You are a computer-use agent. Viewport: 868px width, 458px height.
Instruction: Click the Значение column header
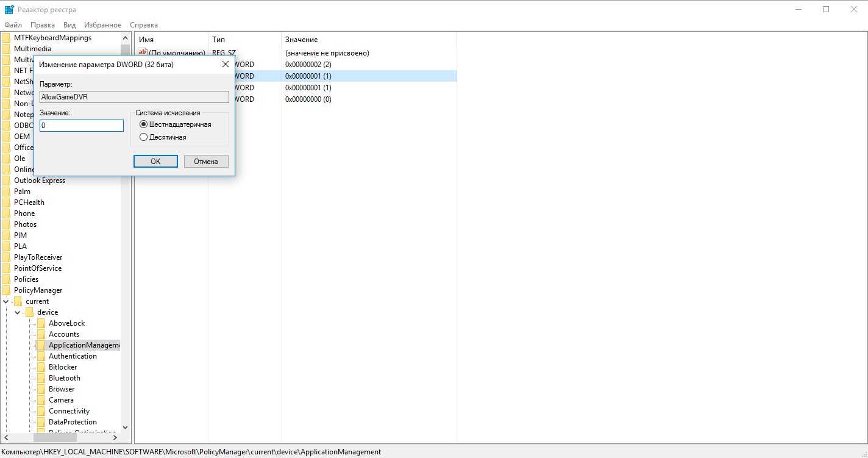click(x=301, y=40)
